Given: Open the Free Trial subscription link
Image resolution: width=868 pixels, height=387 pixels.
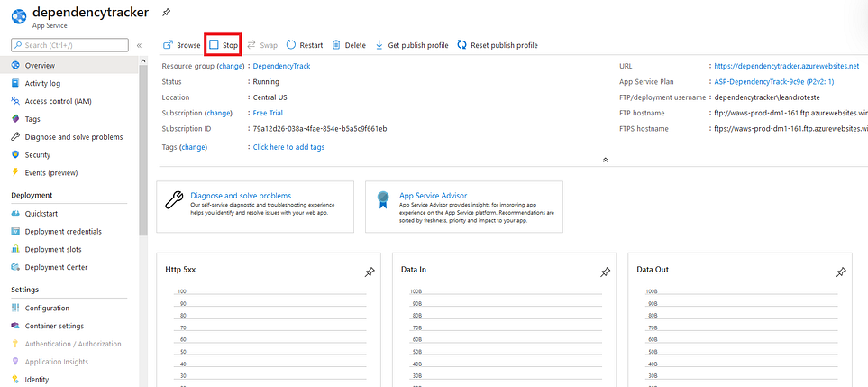Looking at the screenshot, I should point(268,113).
